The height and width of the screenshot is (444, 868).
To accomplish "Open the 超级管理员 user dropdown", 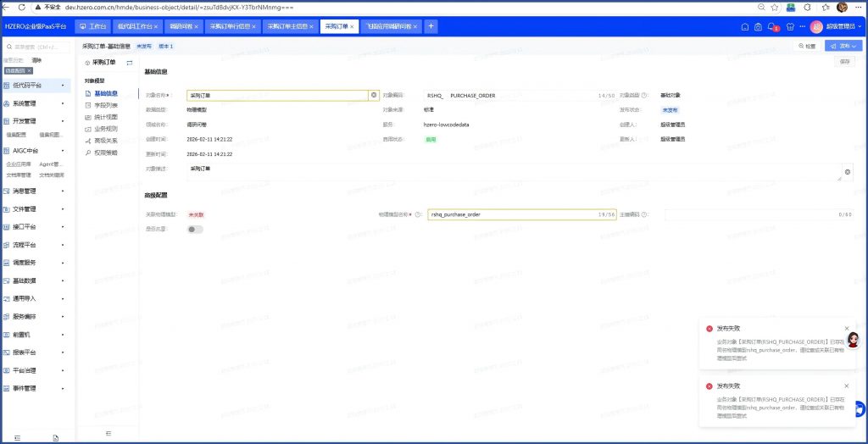I will tap(837, 26).
